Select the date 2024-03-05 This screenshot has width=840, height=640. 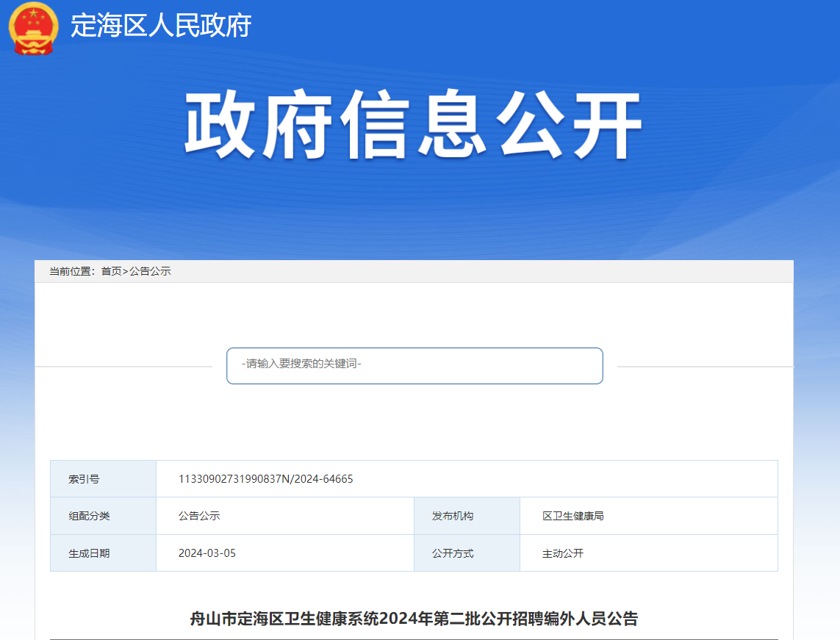point(207,553)
